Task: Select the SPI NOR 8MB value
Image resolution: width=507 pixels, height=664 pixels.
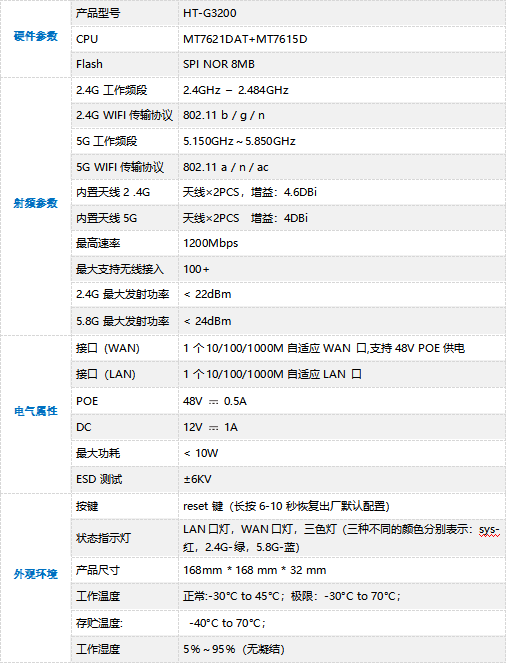Action: pos(219,64)
